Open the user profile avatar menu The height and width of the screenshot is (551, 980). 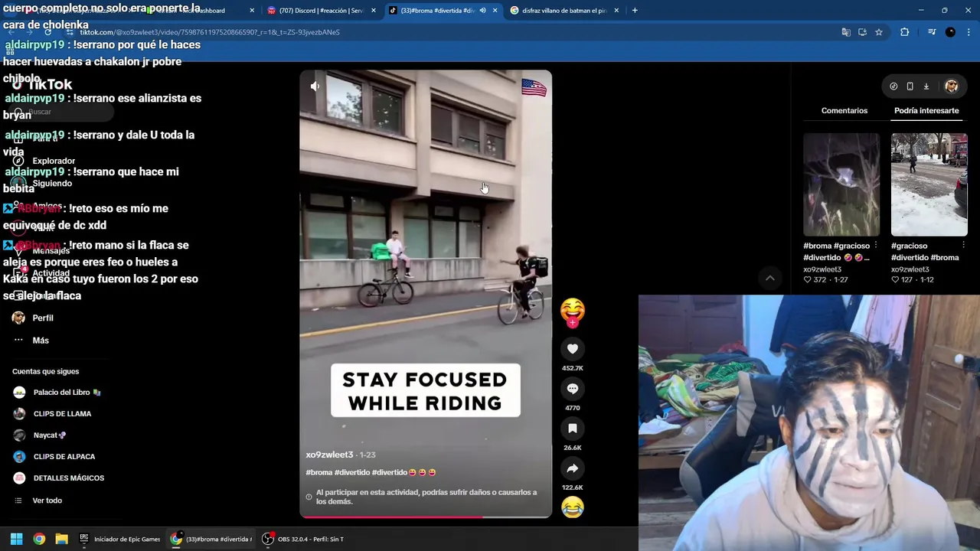coord(952,86)
